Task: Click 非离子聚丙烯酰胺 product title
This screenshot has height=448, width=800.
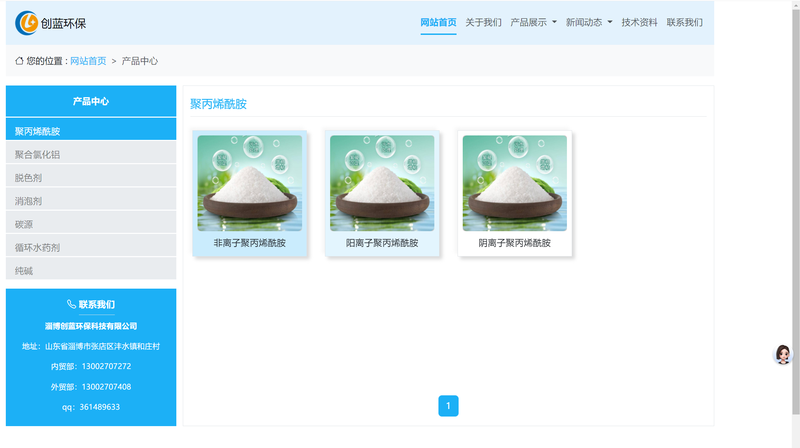Action: (249, 243)
